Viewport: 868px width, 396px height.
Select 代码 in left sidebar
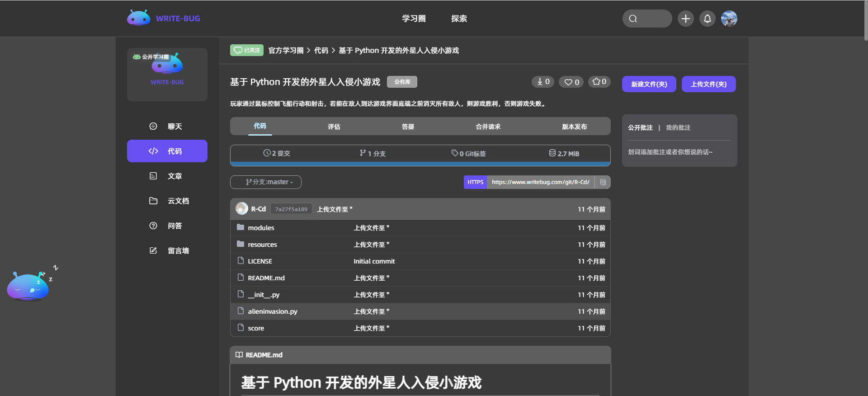pos(167,151)
